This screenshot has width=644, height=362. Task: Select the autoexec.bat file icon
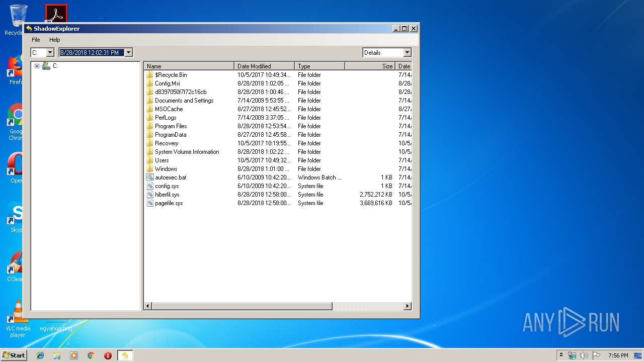[150, 177]
